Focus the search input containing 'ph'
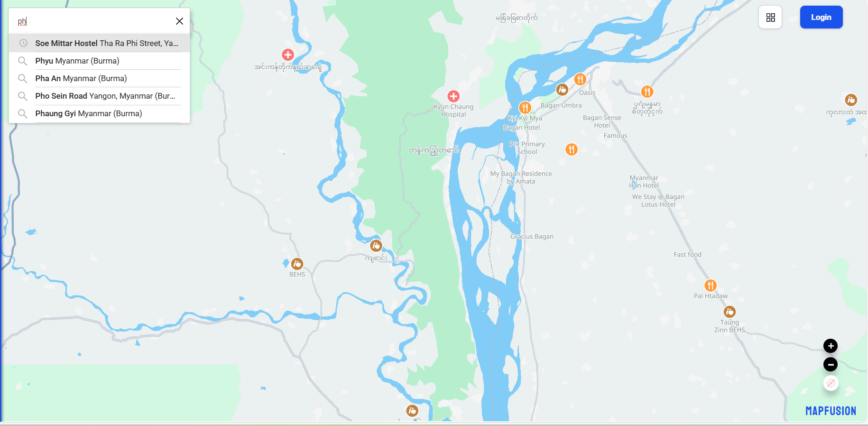 click(92, 21)
